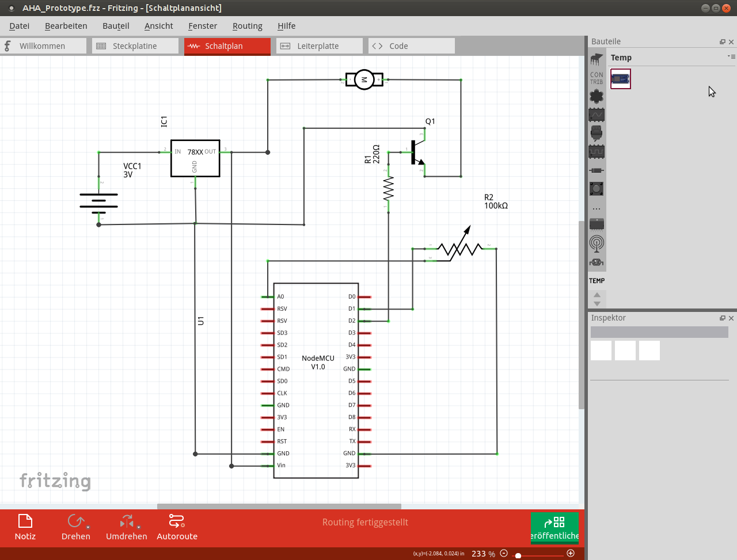This screenshot has height=560, width=737.
Task: Open the CON TRIB parts bin
Action: 597,78
